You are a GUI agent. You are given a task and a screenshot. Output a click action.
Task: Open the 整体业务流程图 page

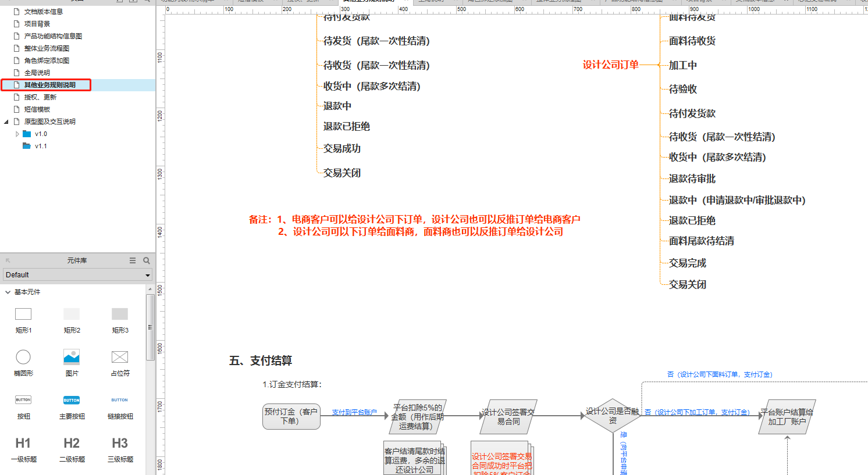click(x=47, y=48)
